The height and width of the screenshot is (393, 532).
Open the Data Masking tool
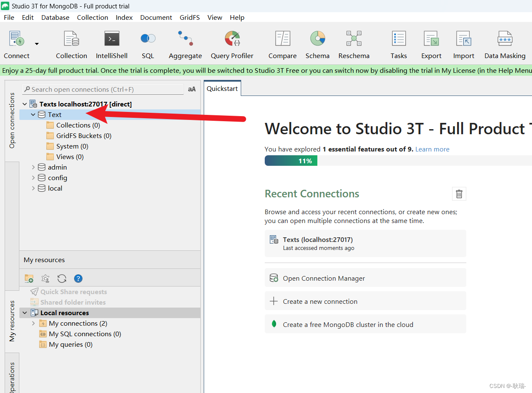505,39
